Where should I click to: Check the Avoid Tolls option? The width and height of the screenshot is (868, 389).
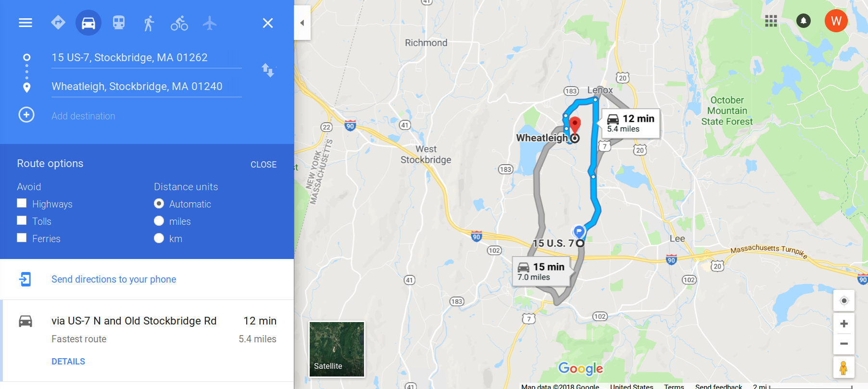click(22, 220)
